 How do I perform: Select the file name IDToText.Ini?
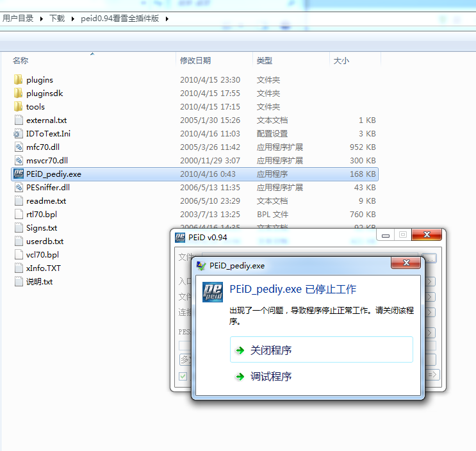coord(48,133)
